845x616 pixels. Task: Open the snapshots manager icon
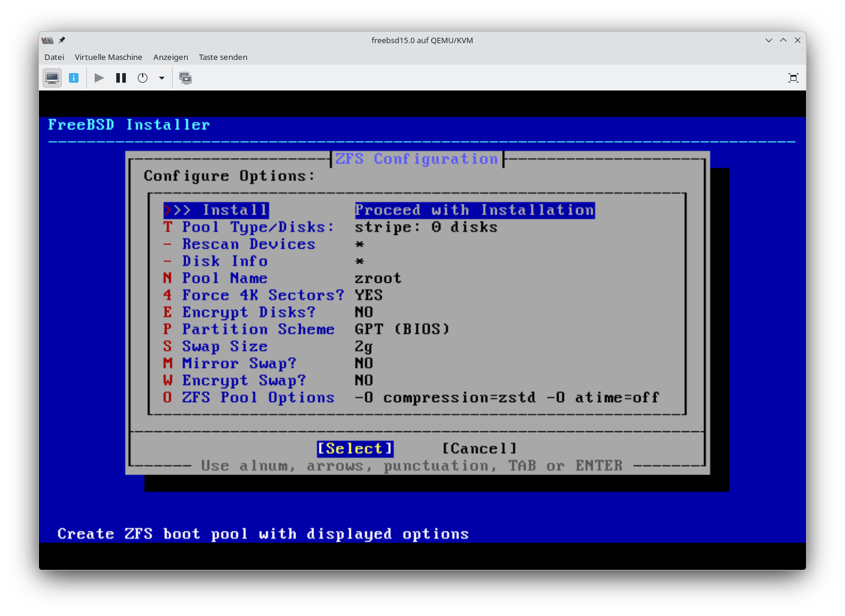pos(186,78)
